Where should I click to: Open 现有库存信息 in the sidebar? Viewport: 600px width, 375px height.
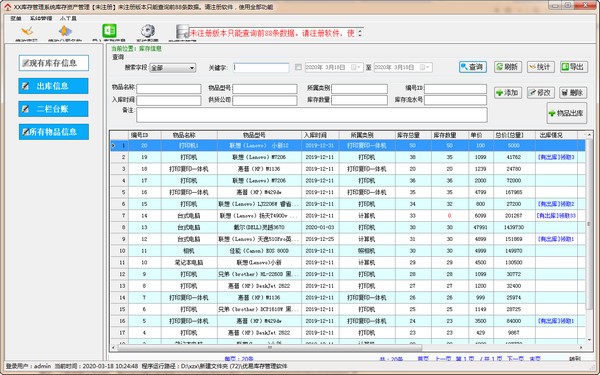coord(54,63)
